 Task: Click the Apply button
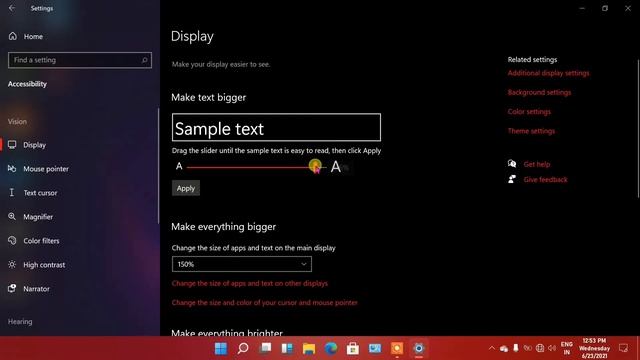click(186, 188)
